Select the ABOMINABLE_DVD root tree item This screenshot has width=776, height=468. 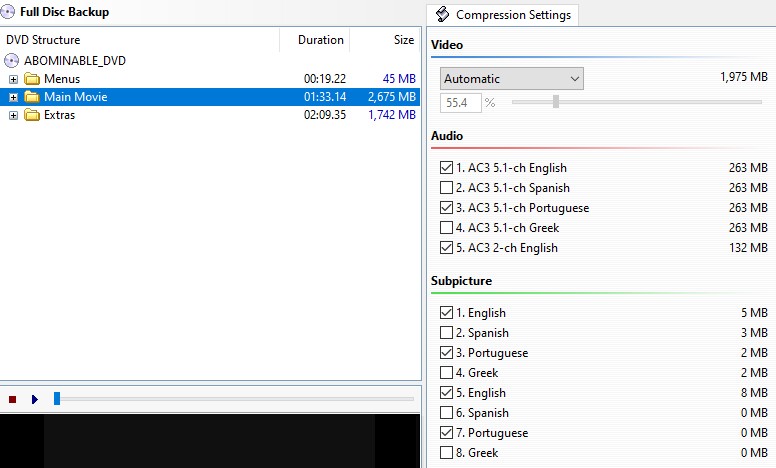[75, 60]
